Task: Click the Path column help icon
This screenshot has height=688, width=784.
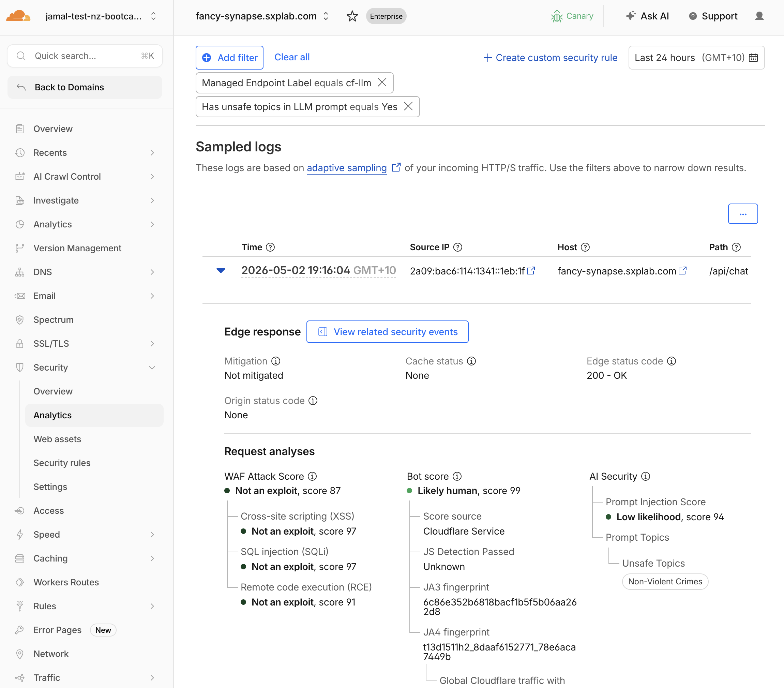Action: pos(736,247)
